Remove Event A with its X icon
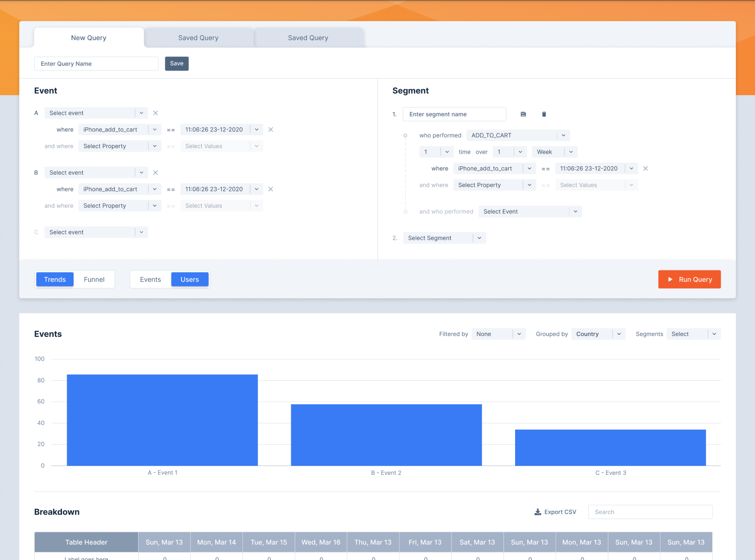The height and width of the screenshot is (560, 755). click(156, 113)
